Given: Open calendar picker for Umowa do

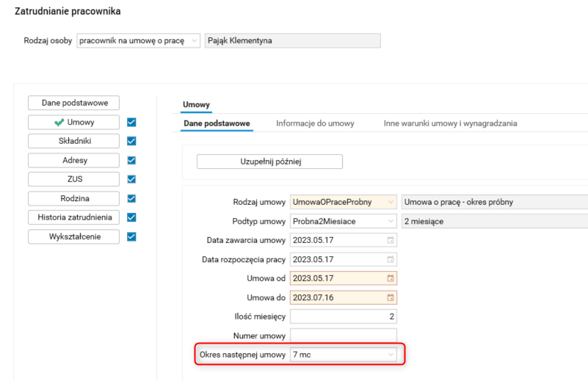Looking at the screenshot, I should tap(391, 297).
